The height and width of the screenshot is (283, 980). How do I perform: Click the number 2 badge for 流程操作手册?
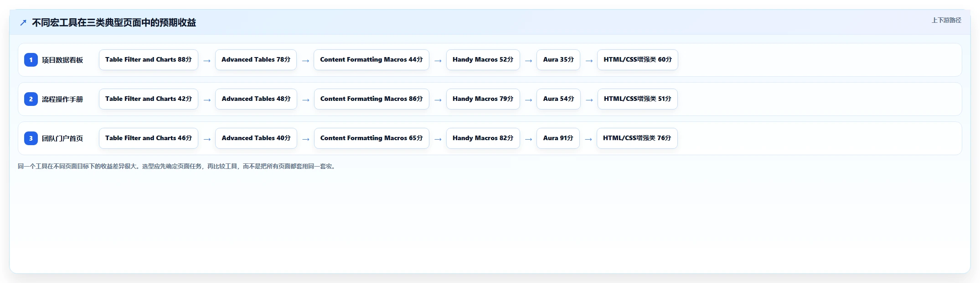click(x=31, y=99)
